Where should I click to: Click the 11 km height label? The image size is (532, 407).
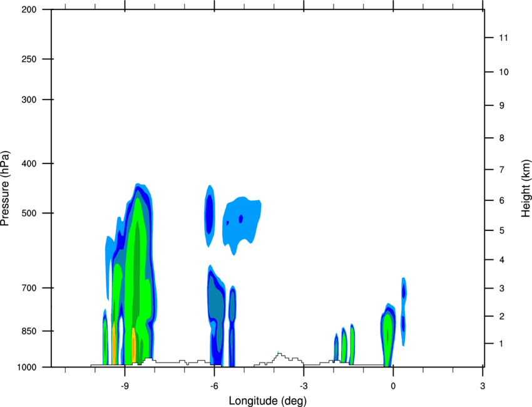point(503,38)
